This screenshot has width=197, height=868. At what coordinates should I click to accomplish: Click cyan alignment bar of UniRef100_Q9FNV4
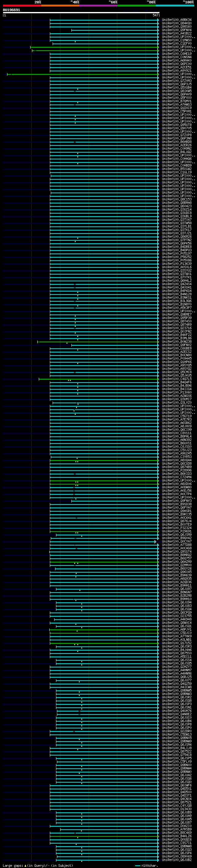(115, 30)
